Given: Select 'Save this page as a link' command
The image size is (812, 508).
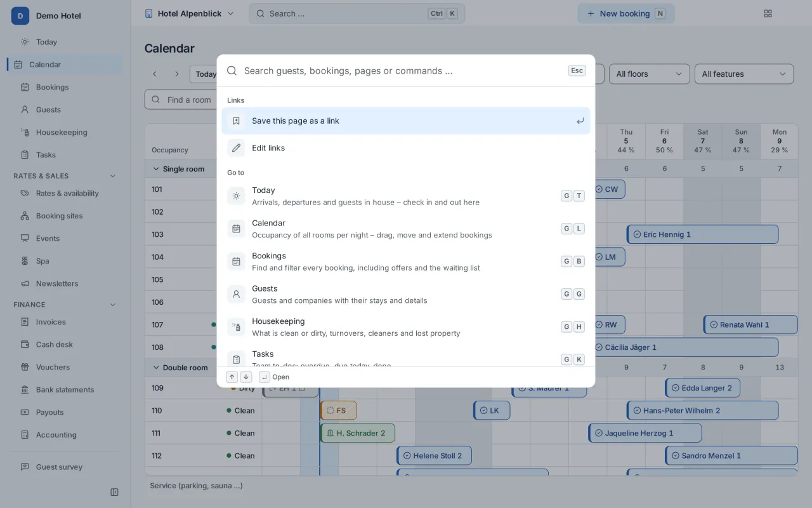Looking at the screenshot, I should [x=406, y=121].
